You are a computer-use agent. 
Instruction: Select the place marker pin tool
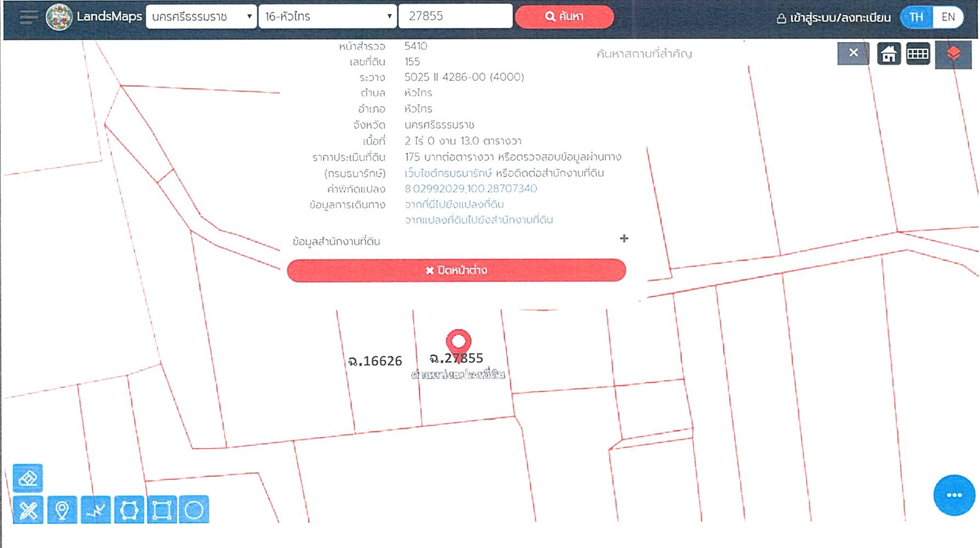pyautogui.click(x=62, y=510)
